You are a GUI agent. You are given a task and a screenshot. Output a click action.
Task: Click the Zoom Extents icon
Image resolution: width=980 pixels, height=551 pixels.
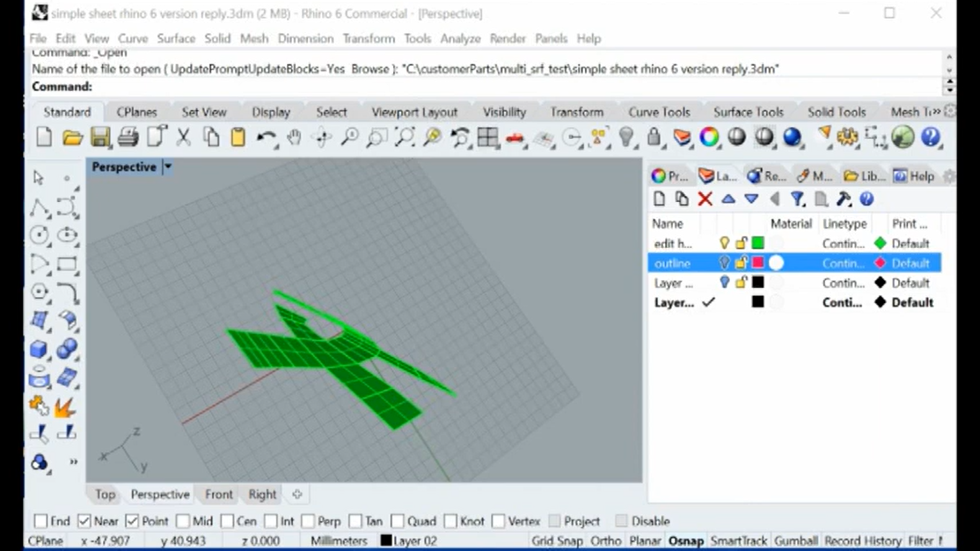(x=405, y=137)
